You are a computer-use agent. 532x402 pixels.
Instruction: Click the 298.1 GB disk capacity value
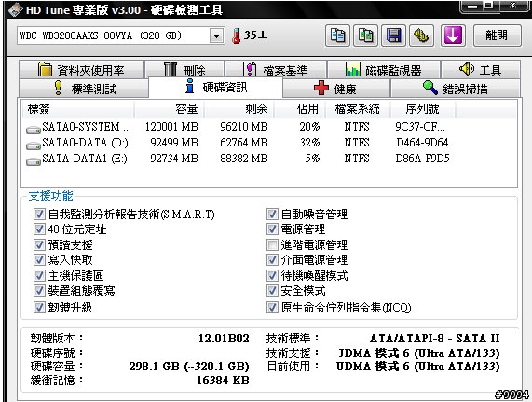189,367
